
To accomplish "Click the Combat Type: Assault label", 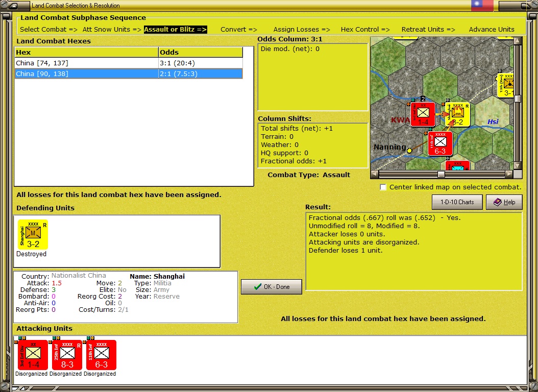I will pos(309,175).
